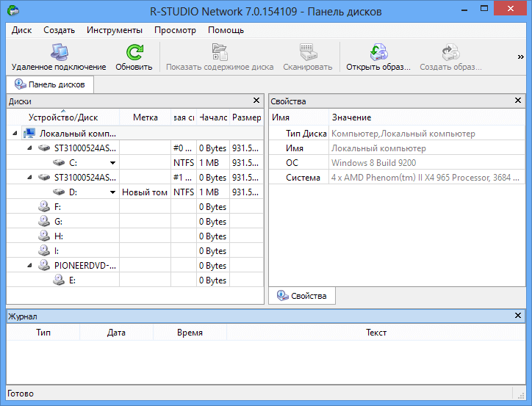Image resolution: width=532 pixels, height=406 pixels.
Task: Click the R-Studio app icon in title bar
Action: pyautogui.click(x=13, y=11)
